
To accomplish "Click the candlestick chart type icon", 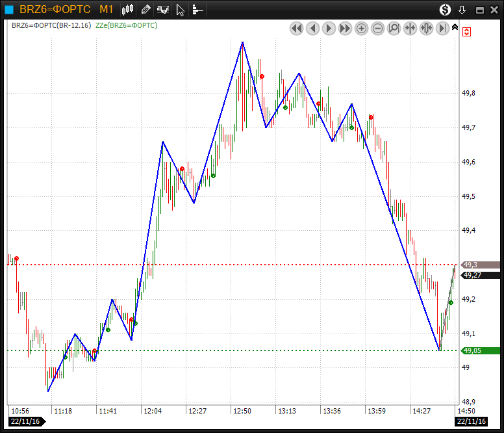I will point(128,10).
